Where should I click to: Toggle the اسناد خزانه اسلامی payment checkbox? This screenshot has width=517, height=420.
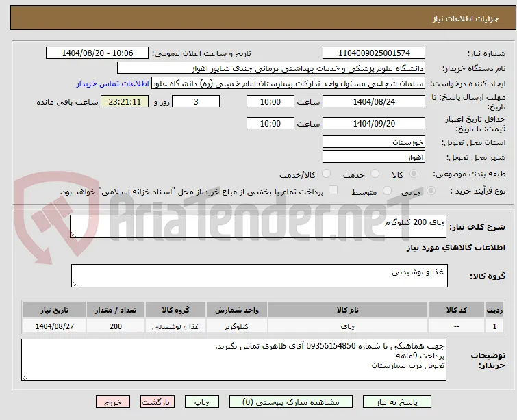(333, 190)
